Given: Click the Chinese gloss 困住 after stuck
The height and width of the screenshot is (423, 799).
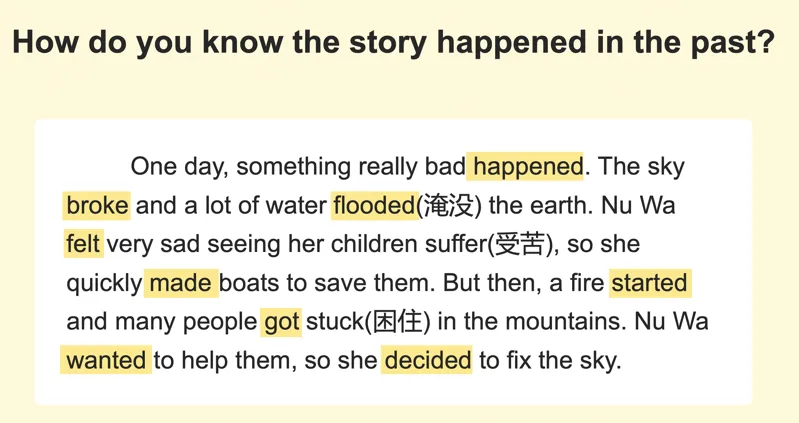Looking at the screenshot, I should click(398, 322).
